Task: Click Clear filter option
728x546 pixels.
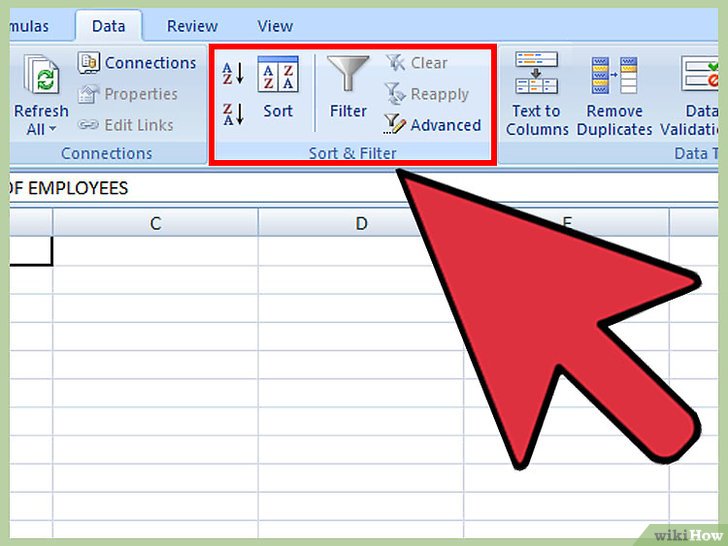Action: [x=416, y=63]
